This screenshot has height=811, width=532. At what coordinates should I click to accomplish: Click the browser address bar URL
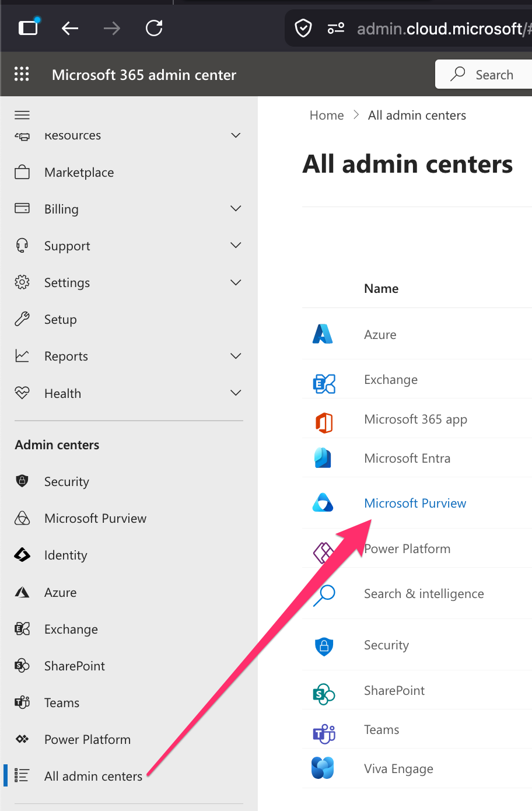(x=444, y=29)
